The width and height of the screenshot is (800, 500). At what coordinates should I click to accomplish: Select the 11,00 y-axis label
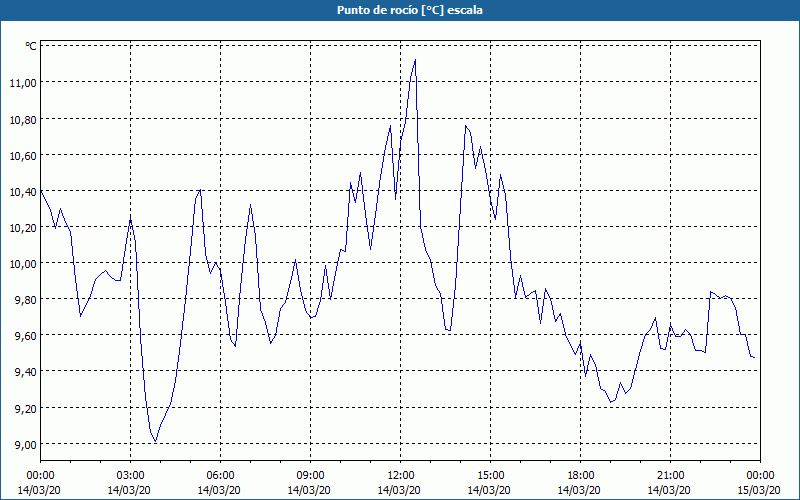(23, 83)
